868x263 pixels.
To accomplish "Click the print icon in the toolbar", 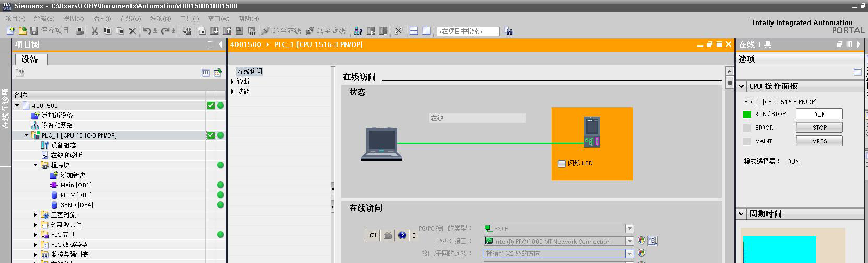I will [x=80, y=31].
